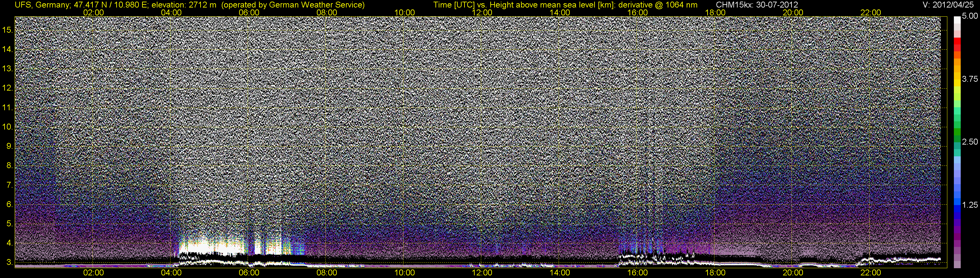Click the 10:00 label on the upper time axis
Image resolution: width=980 pixels, height=278 pixels.
tap(404, 12)
